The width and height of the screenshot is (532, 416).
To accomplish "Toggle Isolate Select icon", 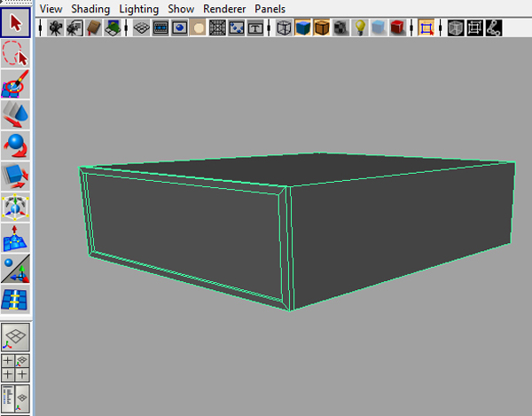I will pyautogui.click(x=426, y=27).
